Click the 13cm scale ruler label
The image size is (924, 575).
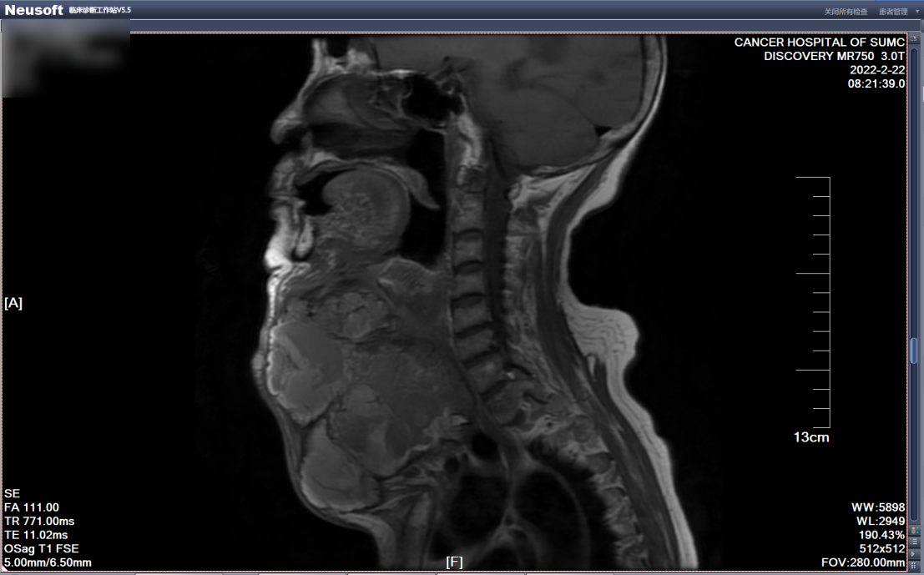coord(810,437)
